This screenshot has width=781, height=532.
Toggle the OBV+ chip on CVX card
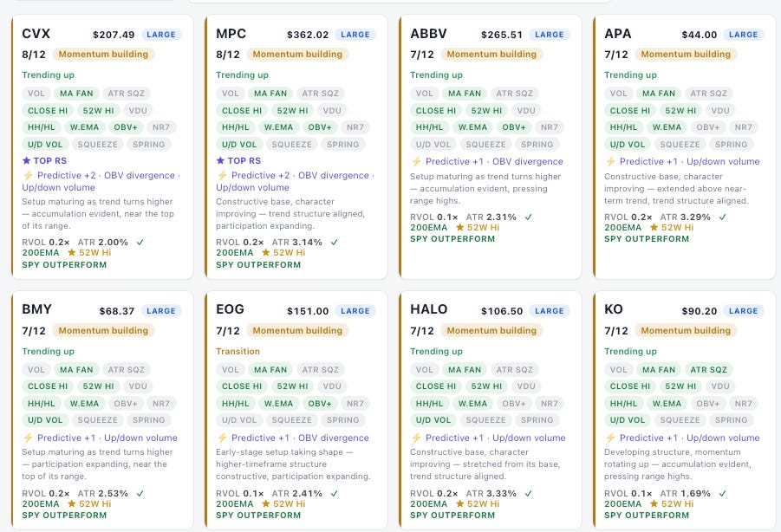coord(126,127)
